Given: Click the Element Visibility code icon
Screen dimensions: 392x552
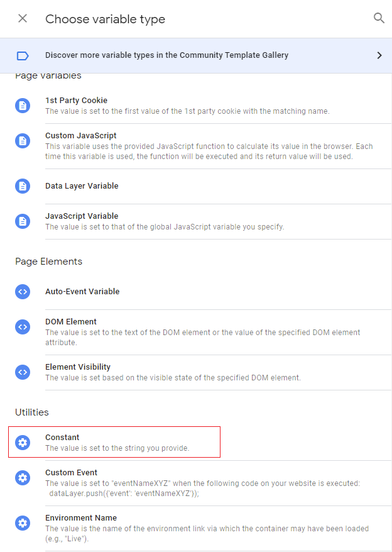Looking at the screenshot, I should [x=23, y=372].
